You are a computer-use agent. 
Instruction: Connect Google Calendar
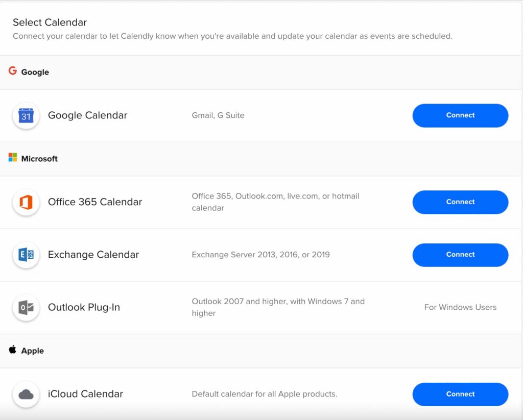[x=460, y=115]
